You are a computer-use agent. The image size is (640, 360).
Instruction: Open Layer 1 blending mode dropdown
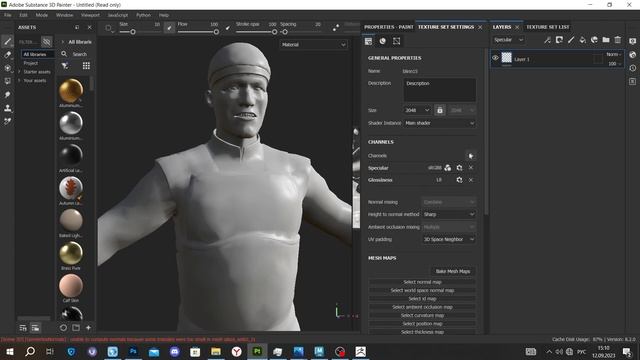tap(614, 54)
